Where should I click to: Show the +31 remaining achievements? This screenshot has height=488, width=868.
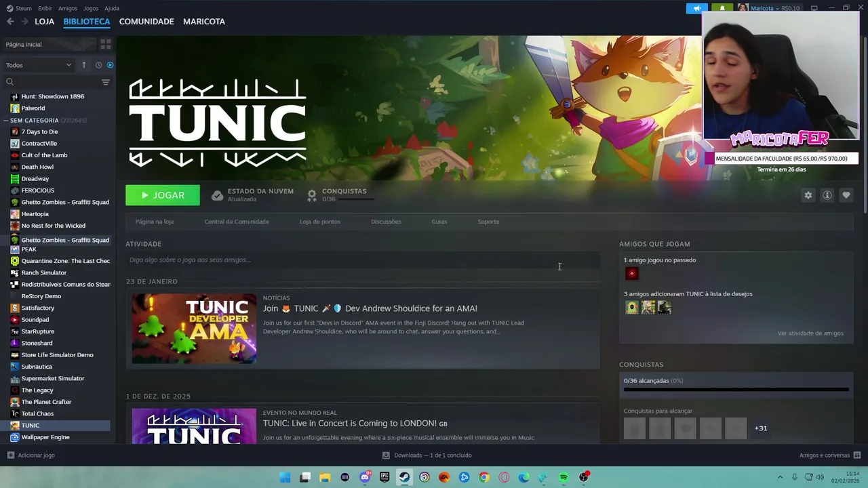pyautogui.click(x=761, y=428)
